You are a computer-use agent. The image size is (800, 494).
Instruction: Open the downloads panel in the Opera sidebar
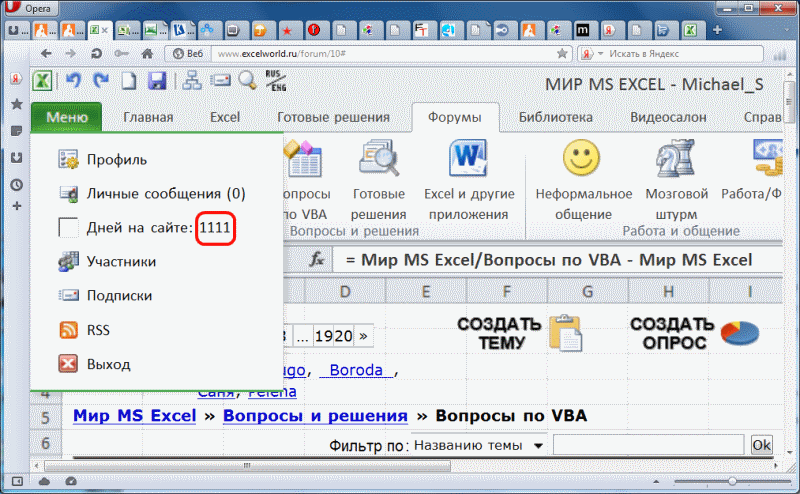pos(16,158)
